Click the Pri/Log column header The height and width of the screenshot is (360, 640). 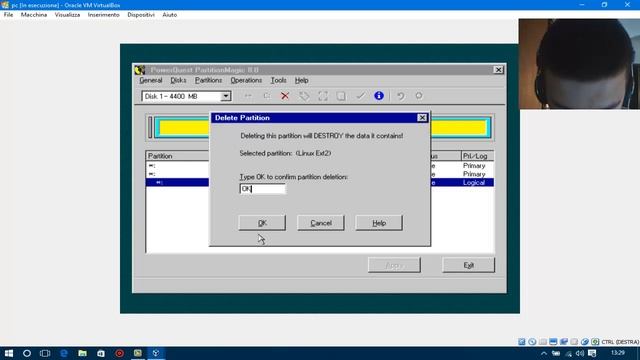pyautogui.click(x=477, y=156)
